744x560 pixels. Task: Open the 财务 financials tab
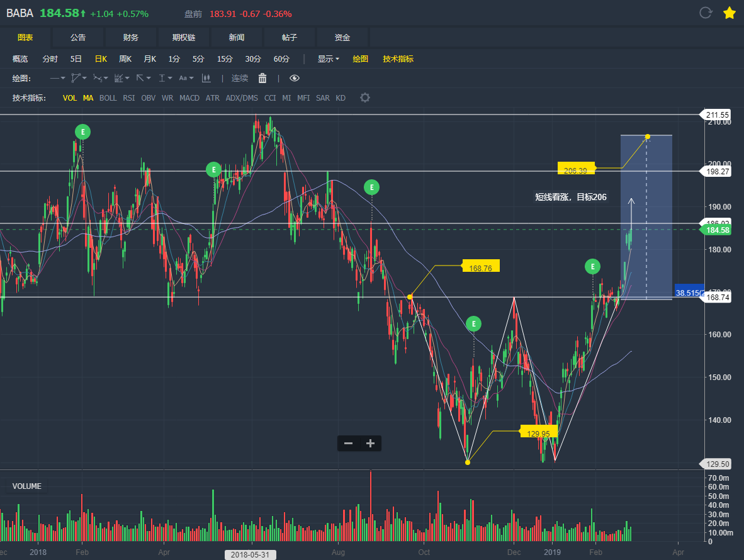click(x=130, y=38)
